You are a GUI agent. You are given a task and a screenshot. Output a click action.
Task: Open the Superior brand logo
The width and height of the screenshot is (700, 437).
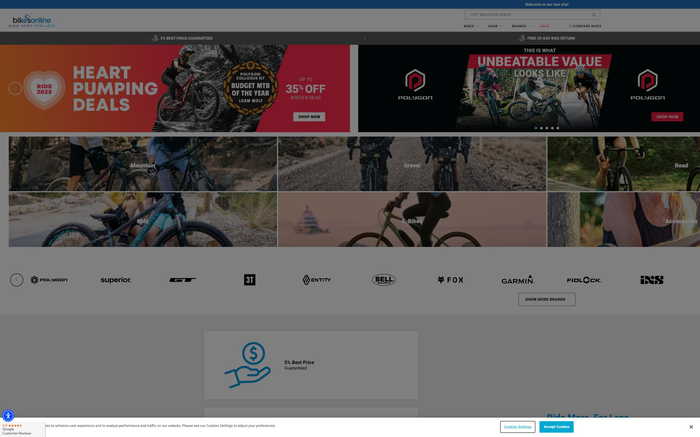click(116, 280)
